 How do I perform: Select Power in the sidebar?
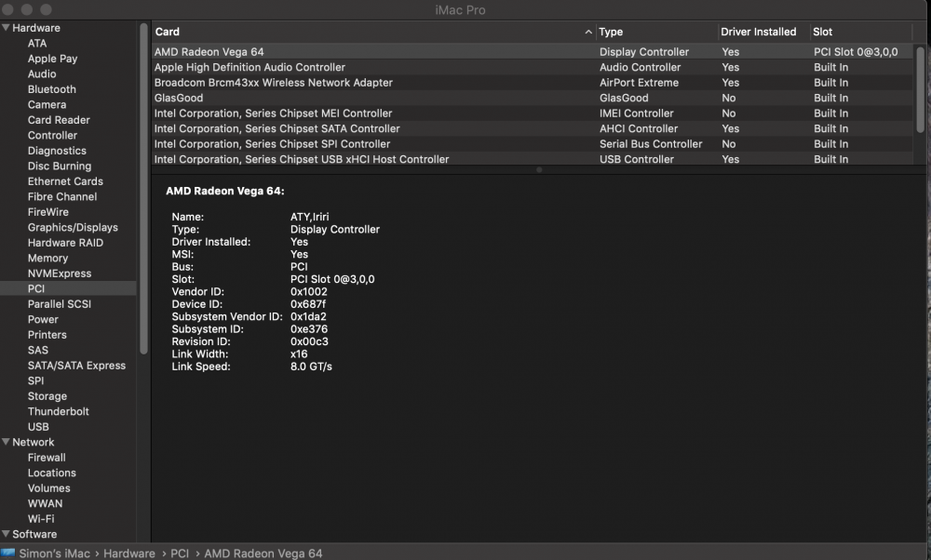point(43,320)
